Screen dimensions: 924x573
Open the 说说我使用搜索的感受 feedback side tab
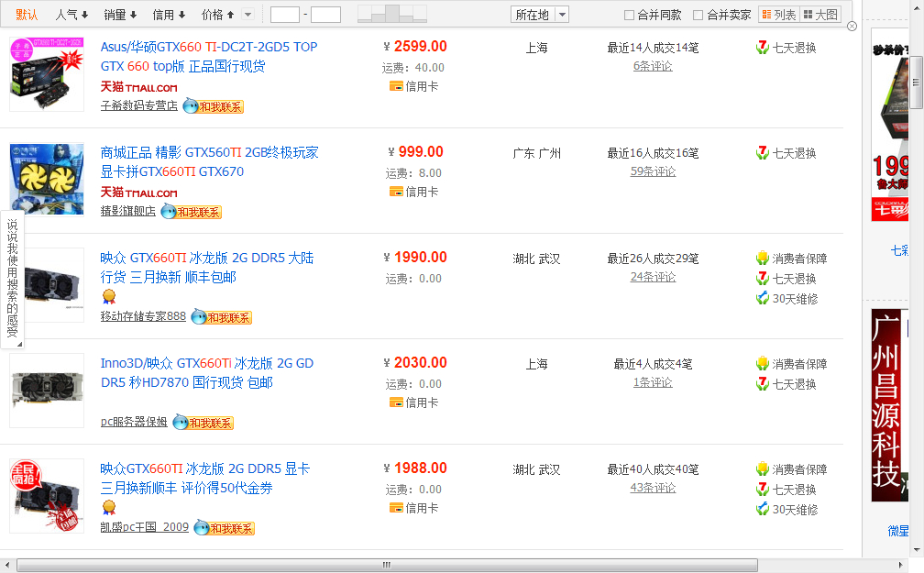point(13,280)
